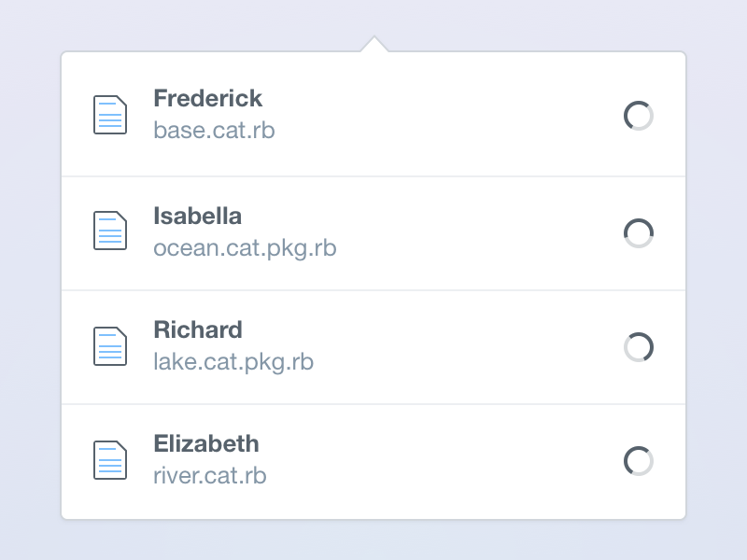Click the lake.cat.pkg.rb filename
The width and height of the screenshot is (747, 560).
(233, 362)
